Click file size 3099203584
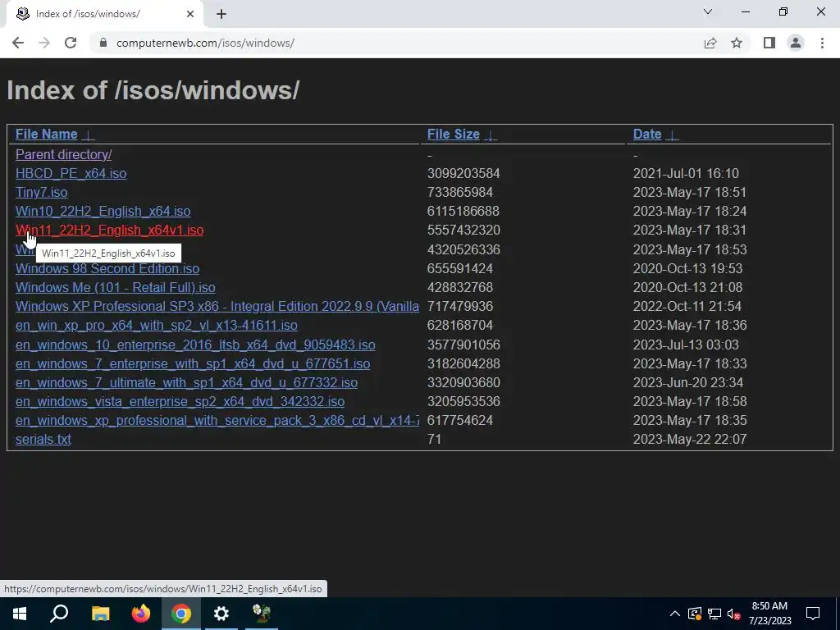 pos(463,174)
